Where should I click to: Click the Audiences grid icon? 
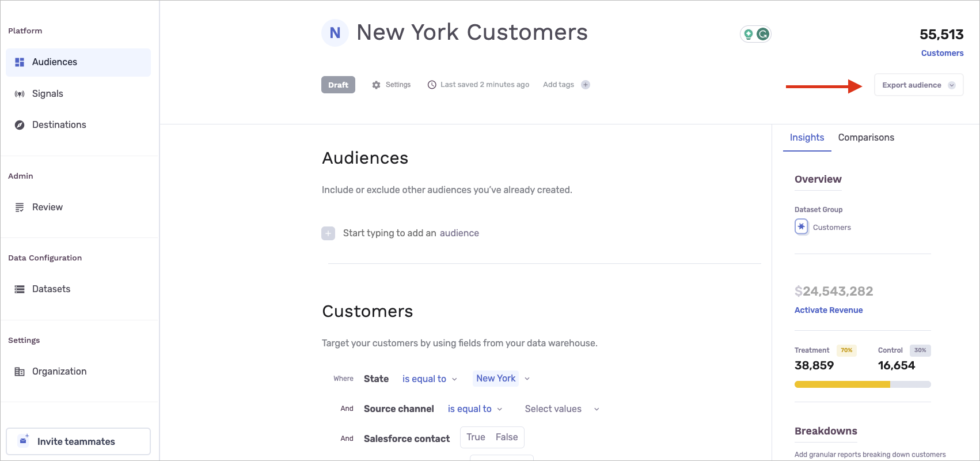point(20,62)
